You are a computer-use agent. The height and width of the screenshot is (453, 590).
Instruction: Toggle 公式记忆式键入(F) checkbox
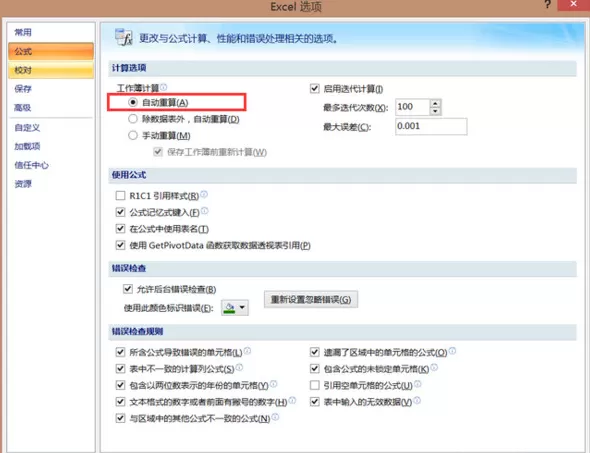[120, 212]
